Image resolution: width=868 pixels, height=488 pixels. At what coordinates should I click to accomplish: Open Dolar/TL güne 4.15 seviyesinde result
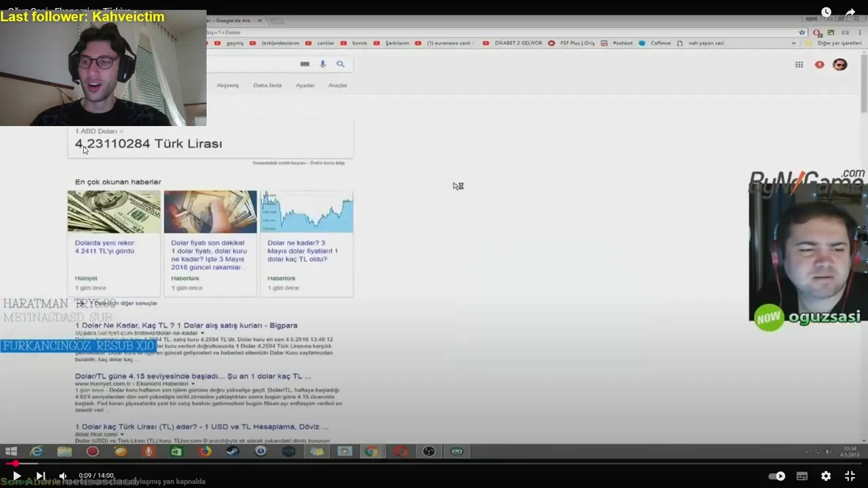click(x=193, y=376)
